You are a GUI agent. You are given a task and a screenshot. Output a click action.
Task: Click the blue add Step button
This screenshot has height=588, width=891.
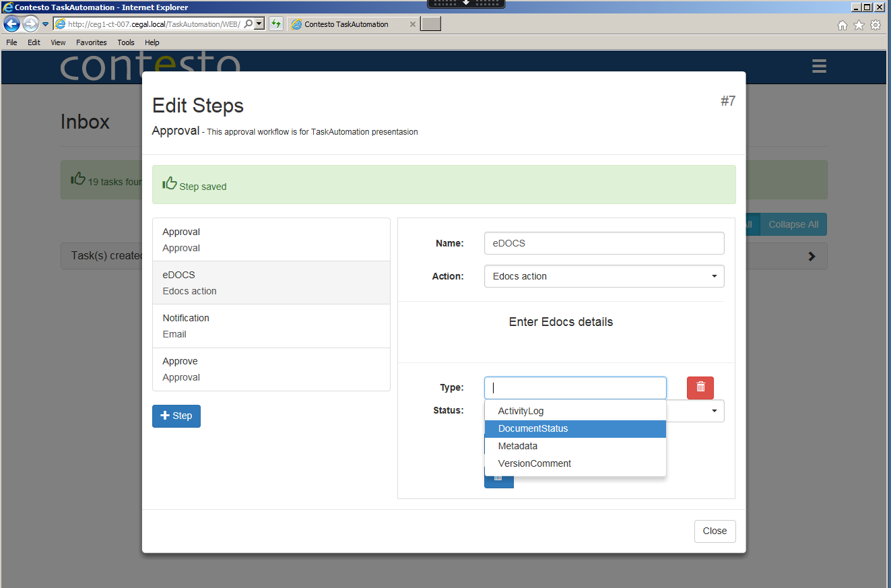[176, 416]
